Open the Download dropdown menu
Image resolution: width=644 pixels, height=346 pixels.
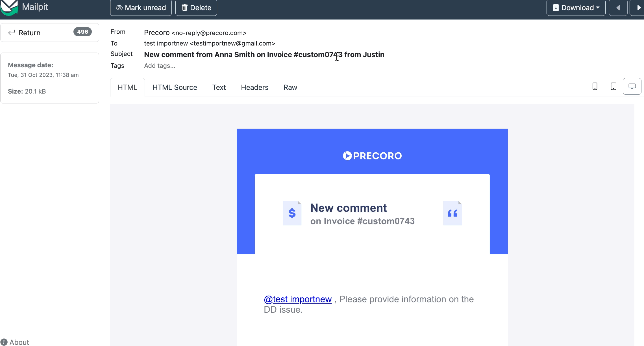tap(576, 8)
